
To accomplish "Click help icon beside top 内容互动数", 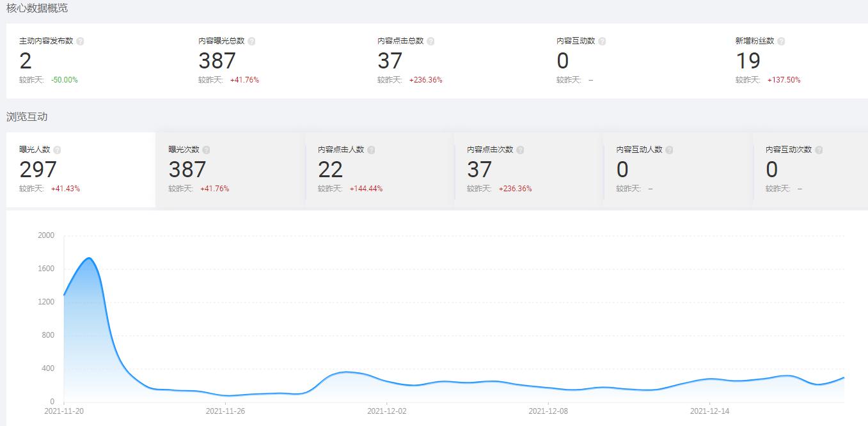I will coord(602,41).
